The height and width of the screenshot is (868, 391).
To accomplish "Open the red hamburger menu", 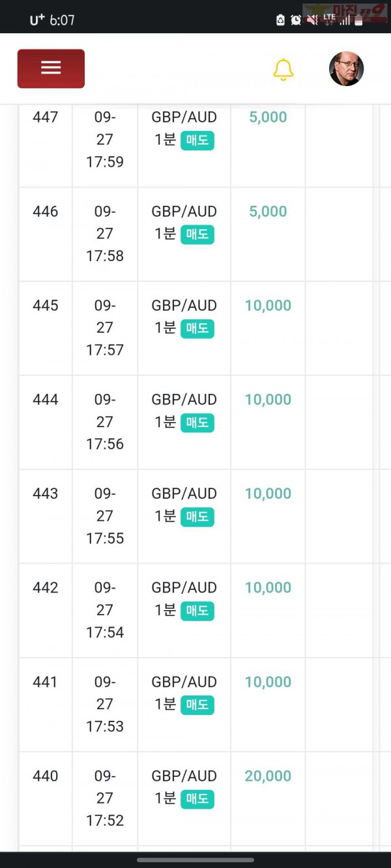I will point(51,68).
